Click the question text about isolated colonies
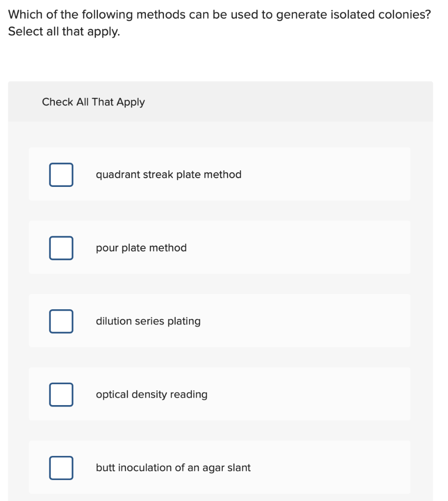Viewport: 448px width, 501px height. coord(219,15)
